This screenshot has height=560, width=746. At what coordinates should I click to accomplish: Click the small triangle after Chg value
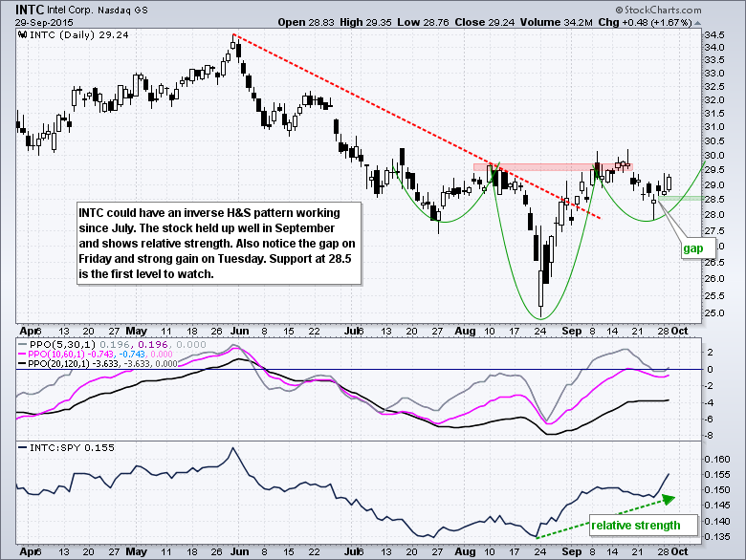click(697, 23)
